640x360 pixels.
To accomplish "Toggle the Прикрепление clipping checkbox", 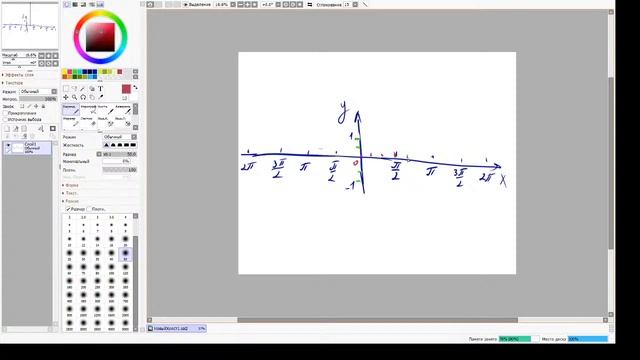I will click(x=5, y=113).
